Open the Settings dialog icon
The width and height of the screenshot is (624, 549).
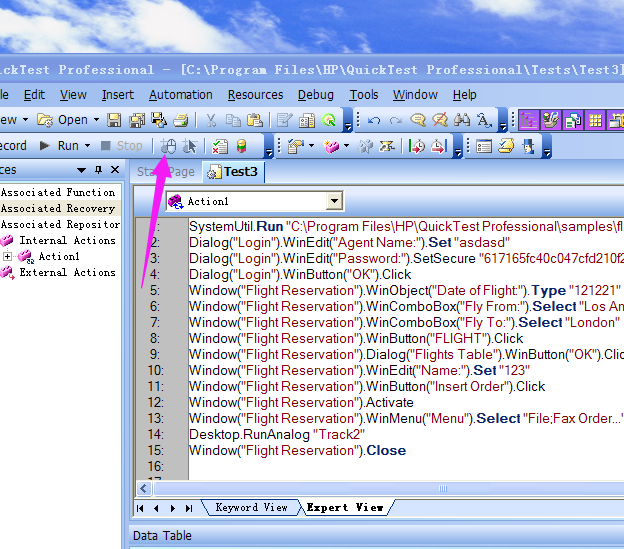tap(484, 146)
